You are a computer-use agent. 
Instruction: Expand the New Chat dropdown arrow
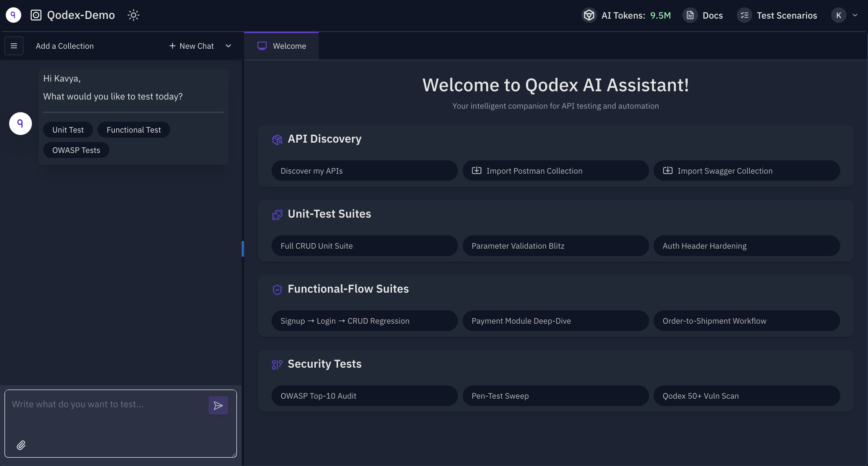click(228, 46)
